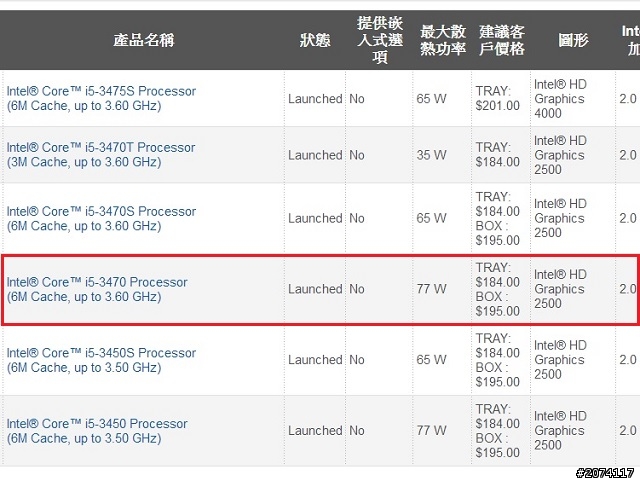Screen dimensions: 640x481
Task: Click Launched status in i5-3450 row
Action: pyautogui.click(x=315, y=430)
